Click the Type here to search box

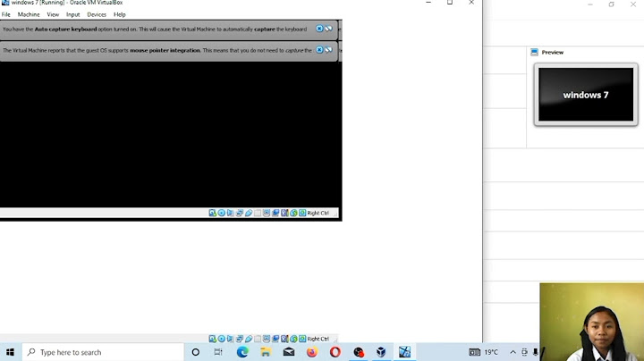pyautogui.click(x=103, y=352)
